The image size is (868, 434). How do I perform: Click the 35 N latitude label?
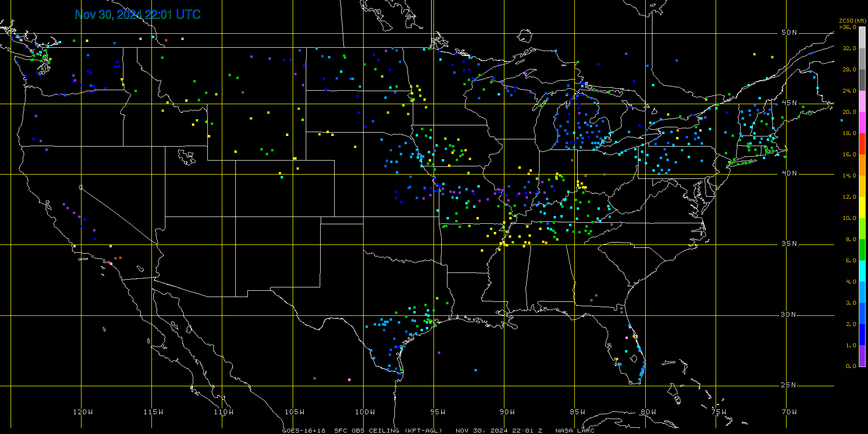point(789,244)
